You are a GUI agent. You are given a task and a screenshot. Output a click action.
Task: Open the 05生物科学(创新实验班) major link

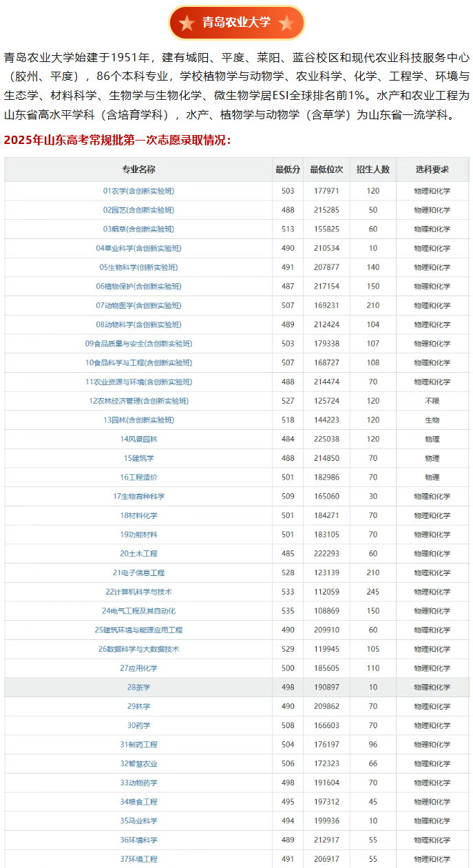point(138,267)
